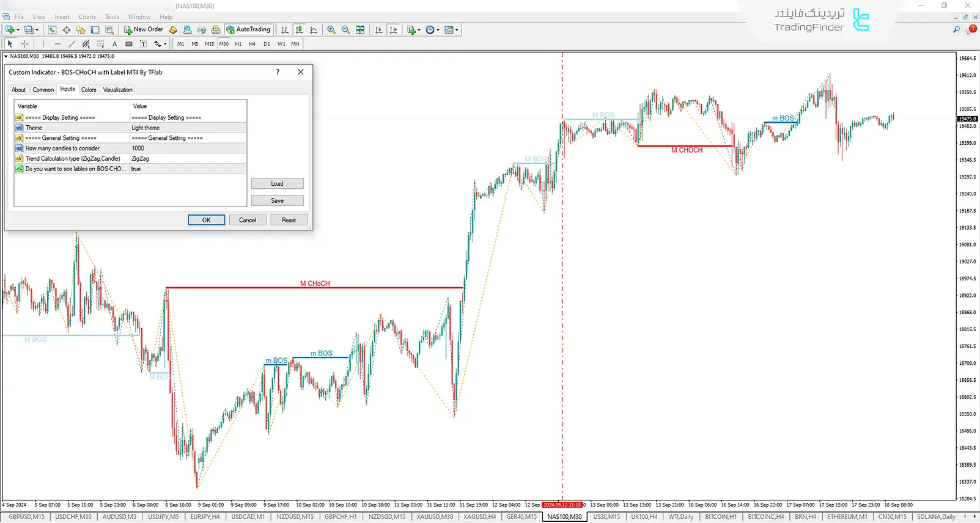Screen dimensions: 980x523
Task: Open the Charts menu
Action: coord(87,17)
